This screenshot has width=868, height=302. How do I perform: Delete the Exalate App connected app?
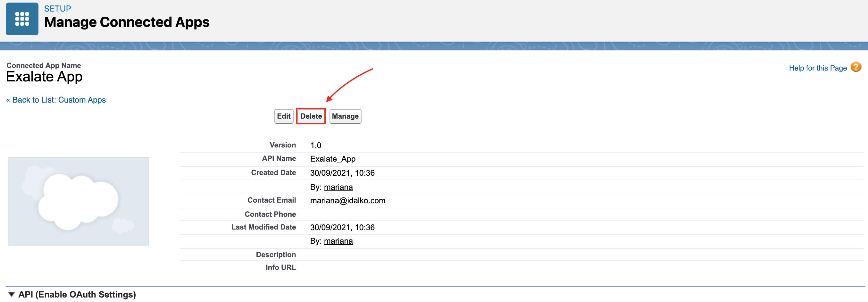point(311,116)
